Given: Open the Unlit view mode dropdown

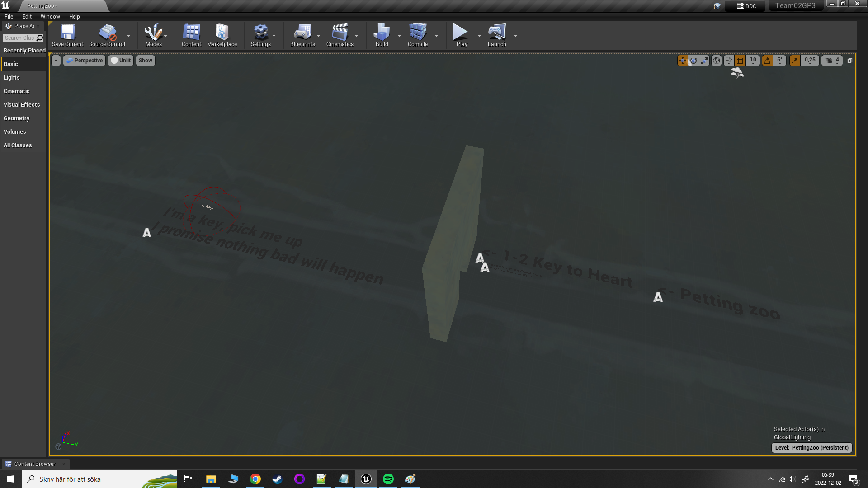Looking at the screenshot, I should click(121, 61).
